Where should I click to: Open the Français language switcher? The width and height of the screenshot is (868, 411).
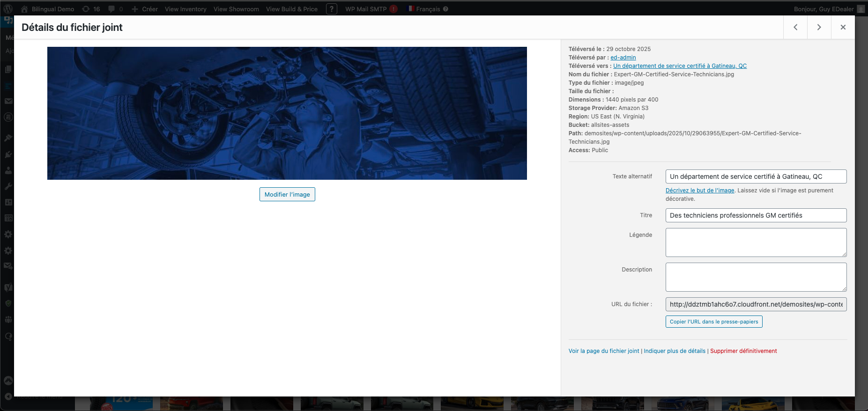[428, 9]
